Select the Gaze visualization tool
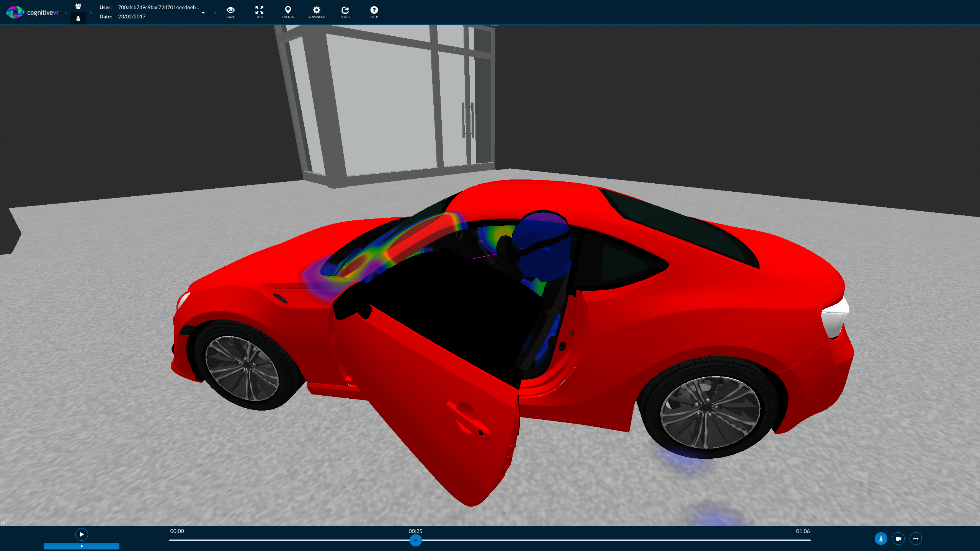This screenshot has height=551, width=980. 230,12
